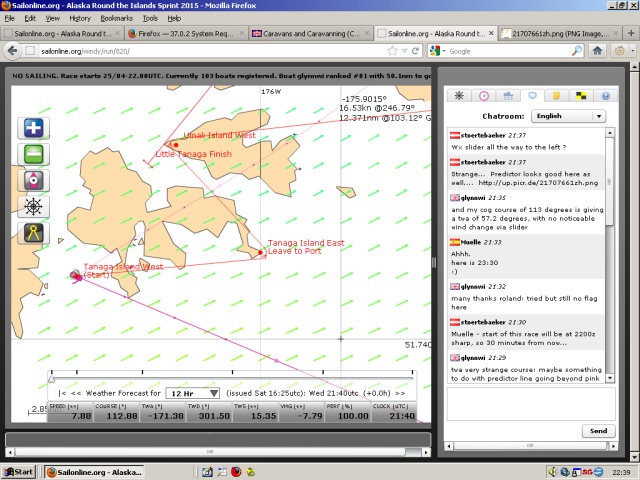The image size is (640, 480).
Task: Open the Tools menu
Action: 150,18
